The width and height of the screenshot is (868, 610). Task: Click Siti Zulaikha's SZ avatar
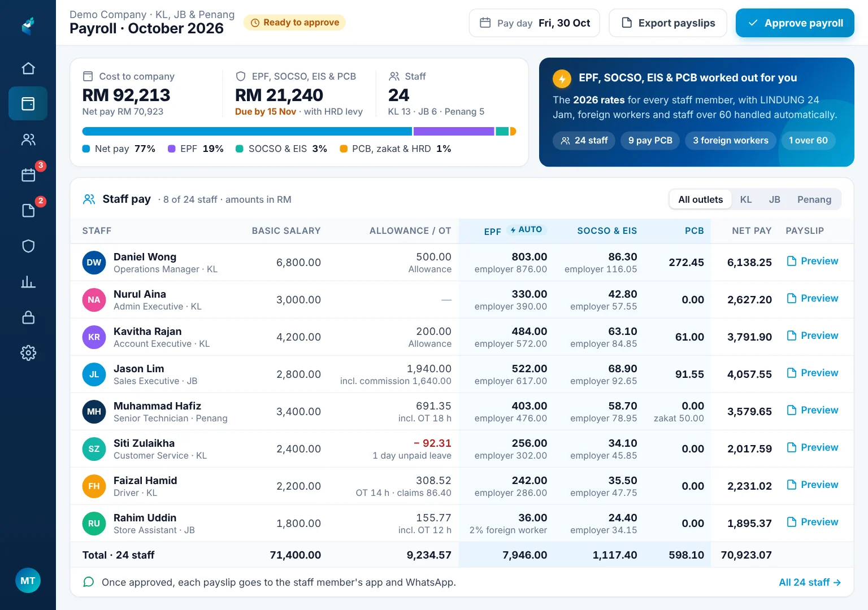click(x=94, y=449)
